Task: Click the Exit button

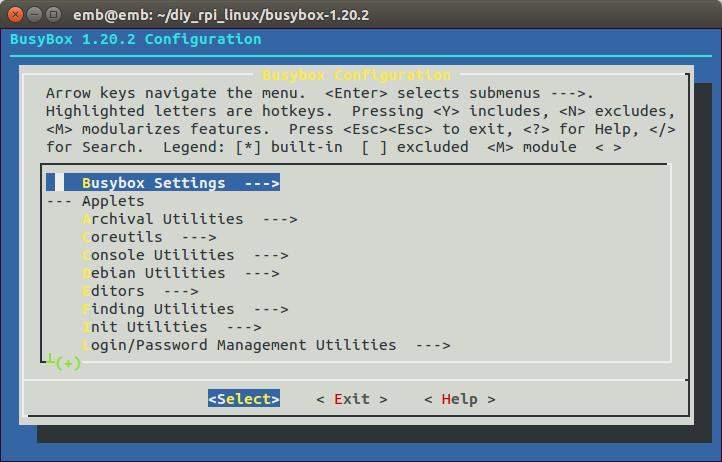Action: pyautogui.click(x=352, y=399)
